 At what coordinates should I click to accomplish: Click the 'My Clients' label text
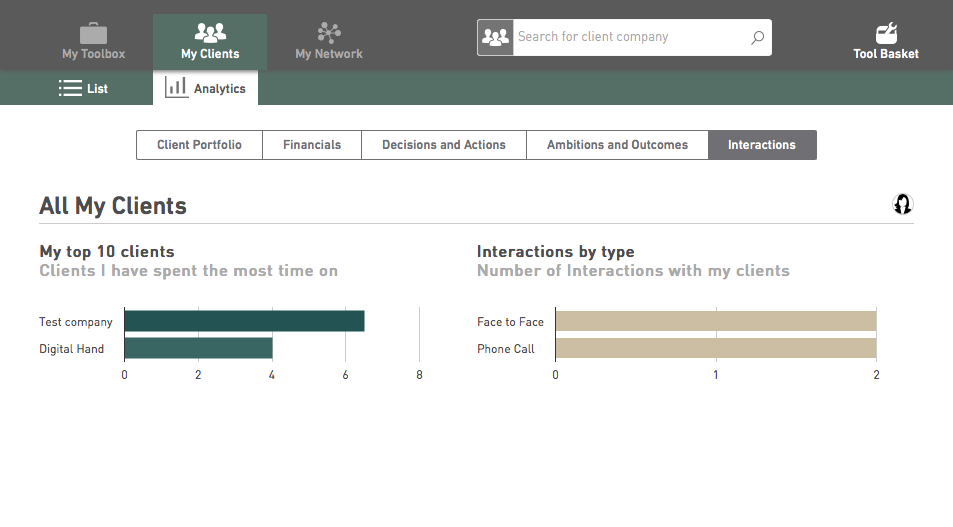point(210,53)
